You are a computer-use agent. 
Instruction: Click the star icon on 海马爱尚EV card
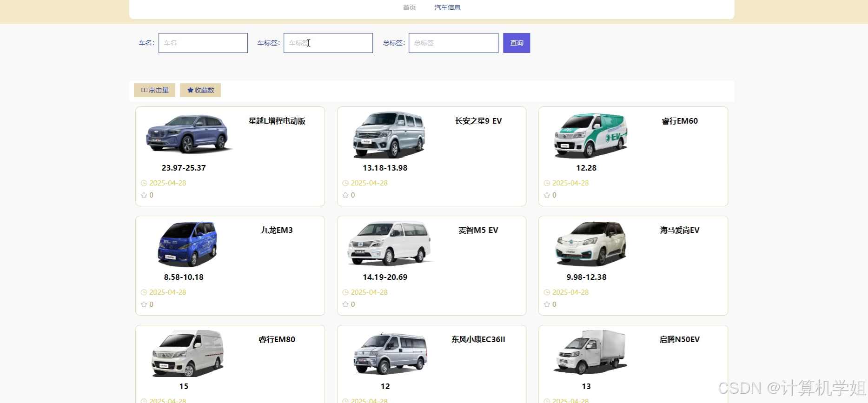(547, 304)
